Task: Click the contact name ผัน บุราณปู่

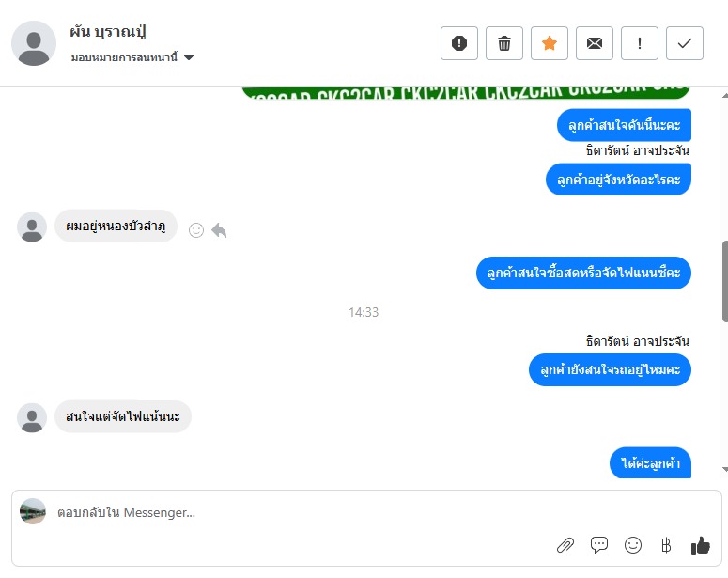Action: pos(108,32)
